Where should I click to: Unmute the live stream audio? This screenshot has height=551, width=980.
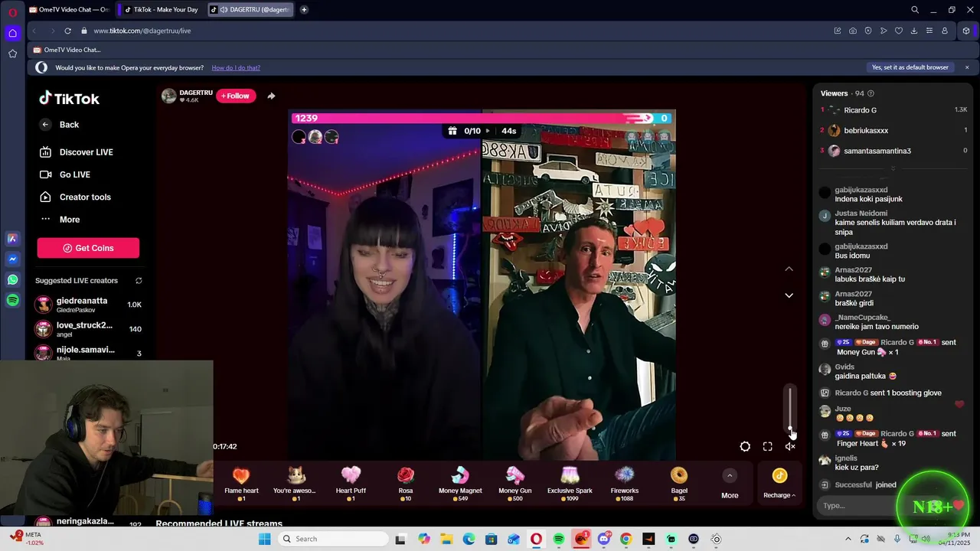pos(790,447)
